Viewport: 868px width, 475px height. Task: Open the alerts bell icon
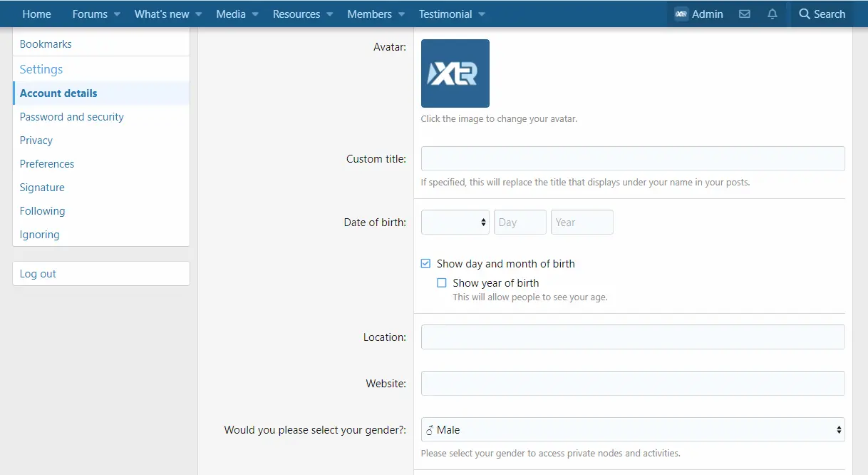pyautogui.click(x=773, y=14)
